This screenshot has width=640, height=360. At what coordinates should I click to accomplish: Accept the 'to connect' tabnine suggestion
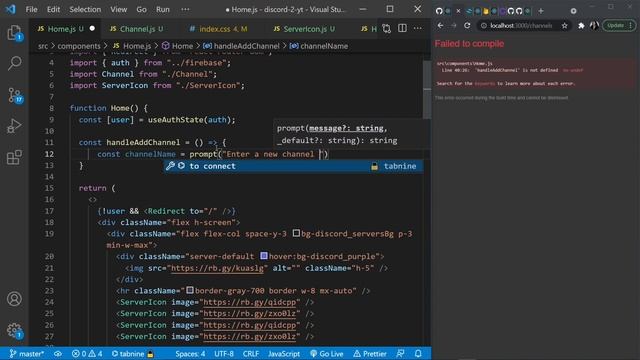(x=293, y=166)
